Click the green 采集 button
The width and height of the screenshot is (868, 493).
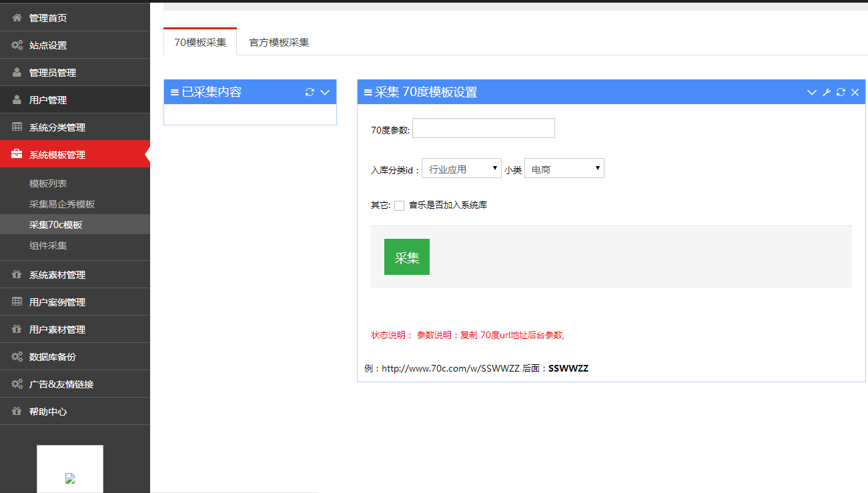click(x=406, y=257)
